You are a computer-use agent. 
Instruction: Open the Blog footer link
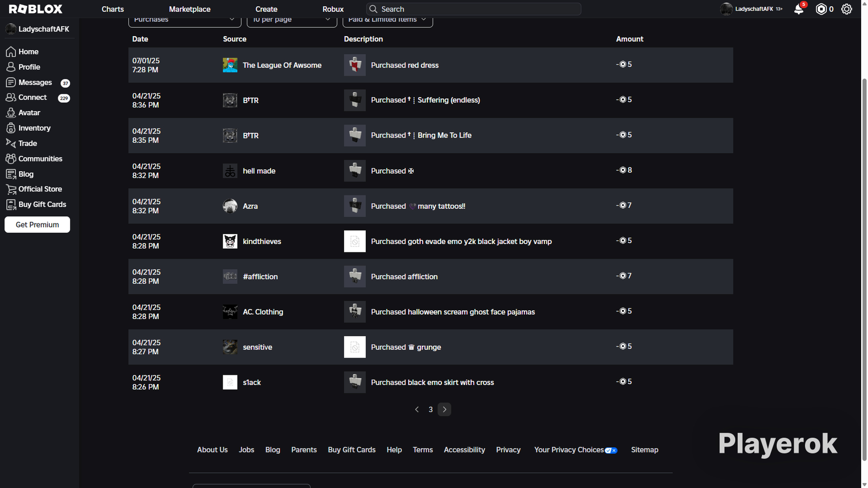(273, 450)
